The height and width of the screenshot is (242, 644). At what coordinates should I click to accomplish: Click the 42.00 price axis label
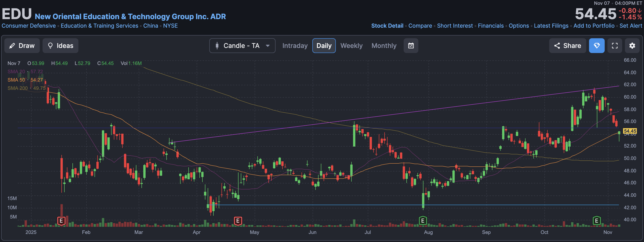pyautogui.click(x=630, y=207)
